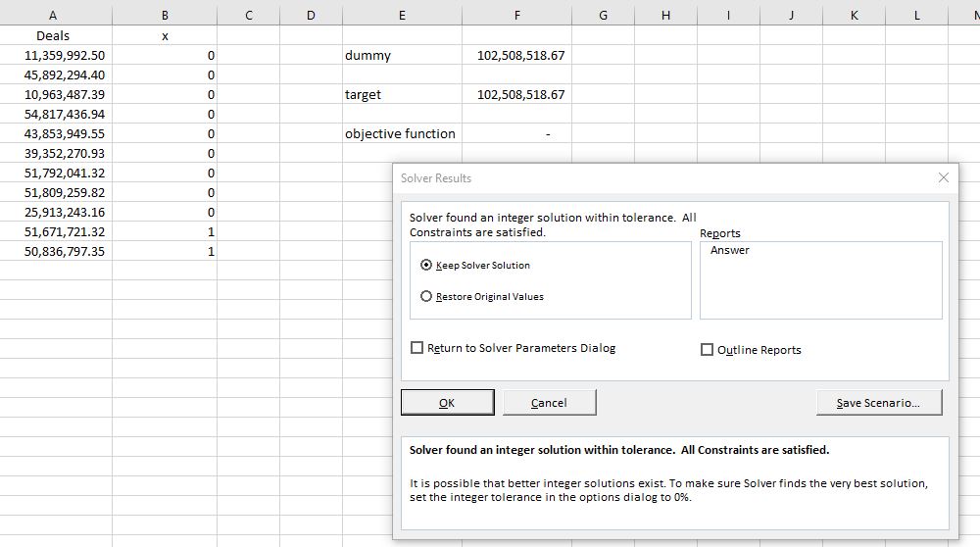Select cell with 43,853,949.55
Image resolution: width=980 pixels, height=547 pixels.
[x=56, y=133]
